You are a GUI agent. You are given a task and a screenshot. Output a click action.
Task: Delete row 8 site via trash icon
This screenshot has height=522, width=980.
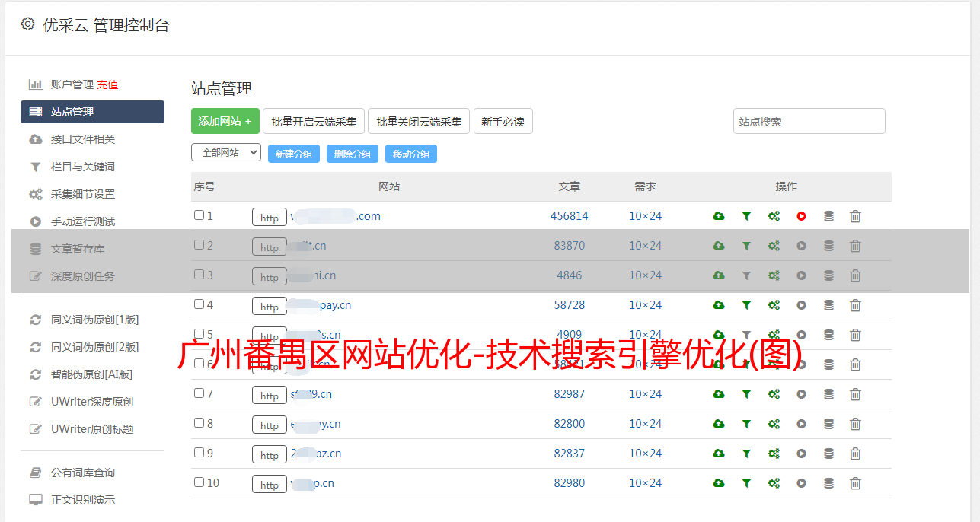coord(855,424)
